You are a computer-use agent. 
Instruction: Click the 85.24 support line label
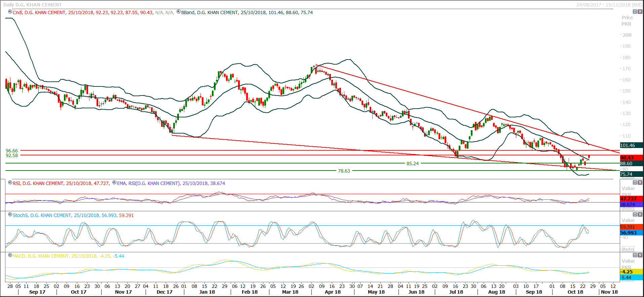(x=412, y=163)
